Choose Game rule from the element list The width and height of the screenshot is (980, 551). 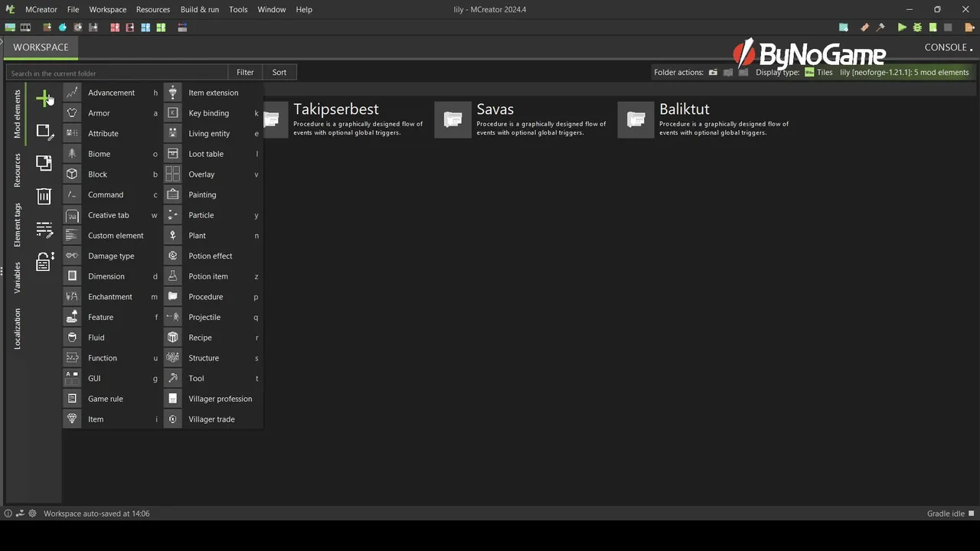click(113, 399)
